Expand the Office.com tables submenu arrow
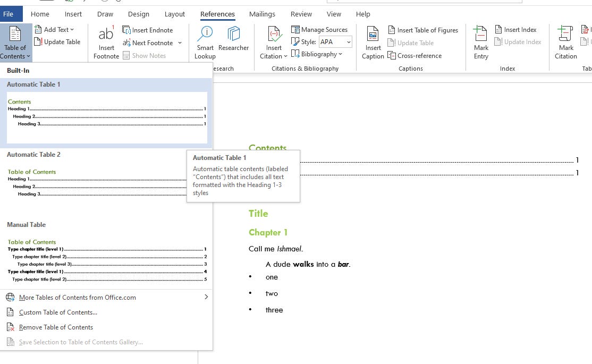The image size is (592, 364). [206, 297]
